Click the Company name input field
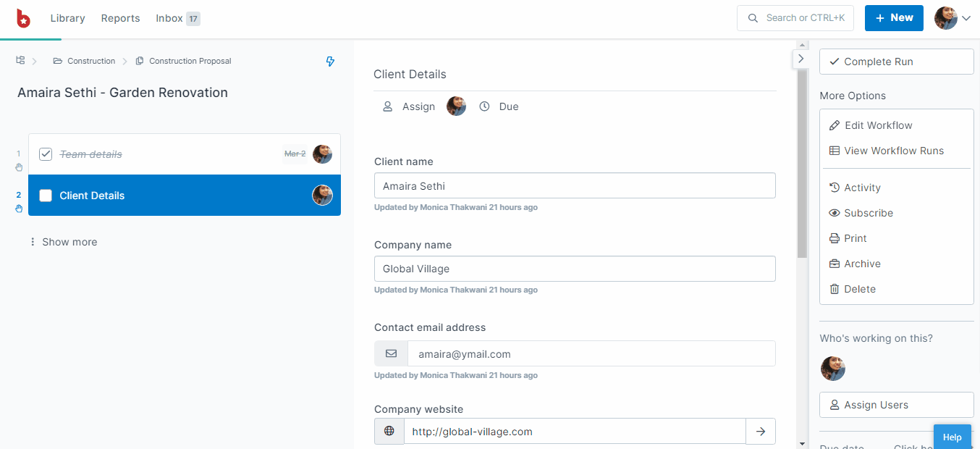Viewport: 980px width, 449px height. (x=575, y=269)
